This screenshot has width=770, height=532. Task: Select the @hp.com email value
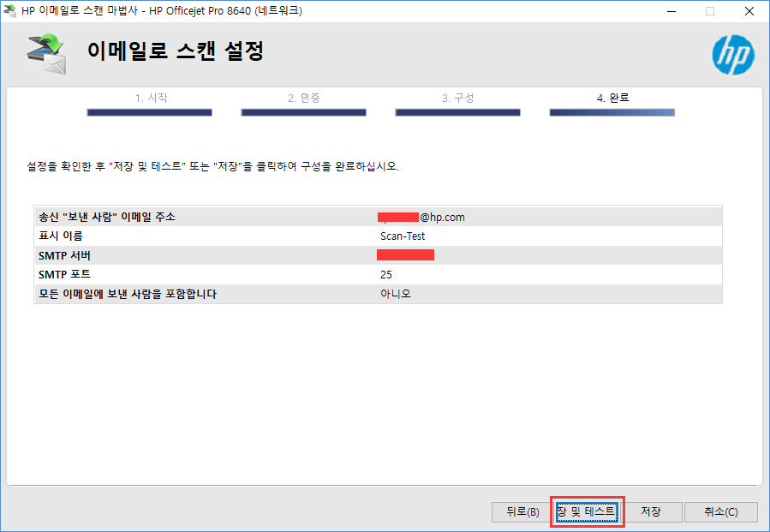pos(421,217)
